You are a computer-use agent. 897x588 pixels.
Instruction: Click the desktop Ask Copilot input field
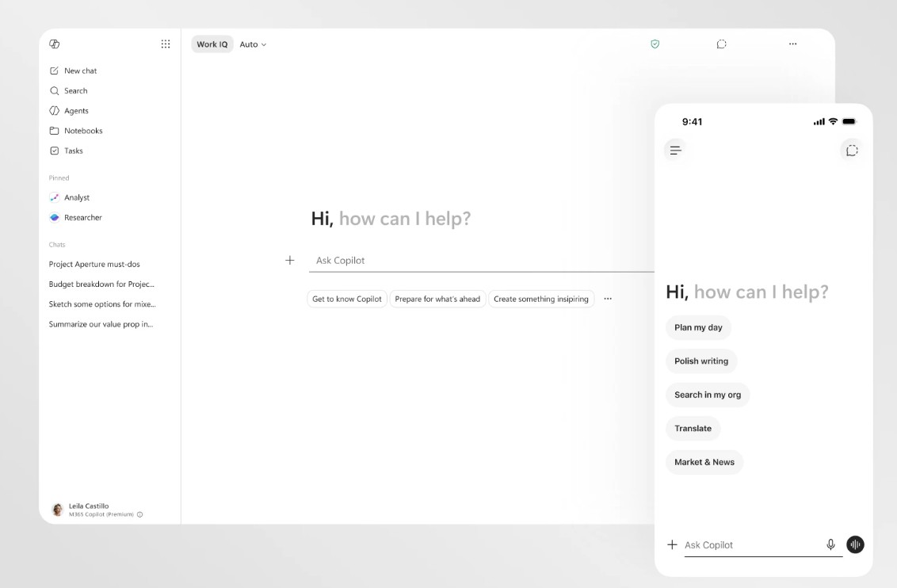482,261
